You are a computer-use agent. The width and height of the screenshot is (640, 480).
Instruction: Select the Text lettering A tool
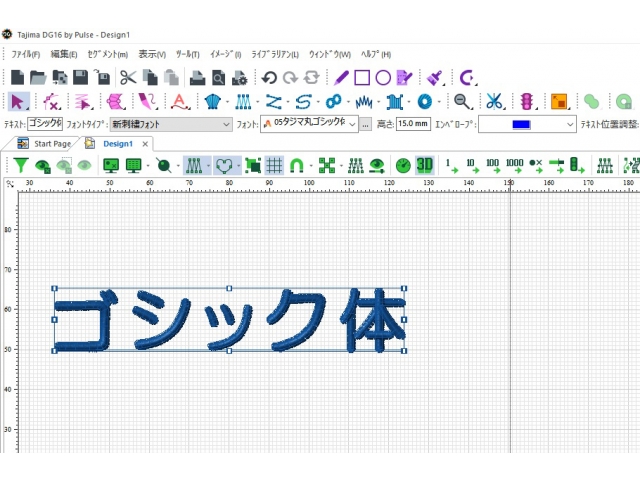click(180, 102)
